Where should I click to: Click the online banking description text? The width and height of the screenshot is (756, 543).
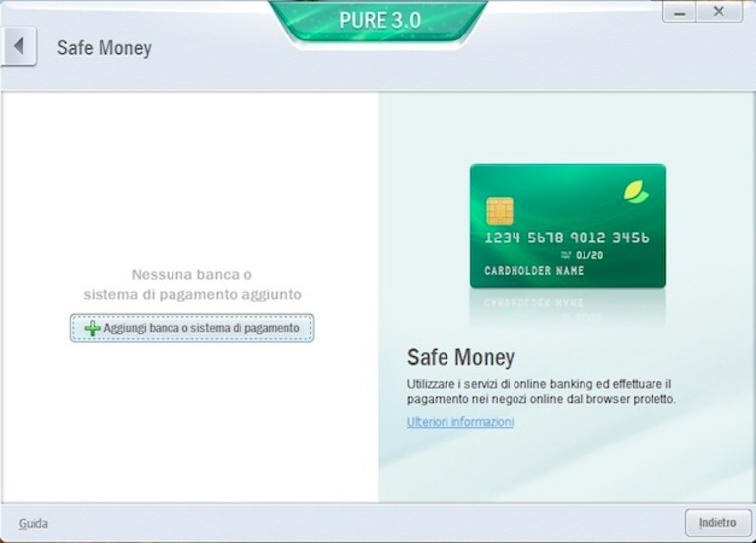(x=541, y=391)
